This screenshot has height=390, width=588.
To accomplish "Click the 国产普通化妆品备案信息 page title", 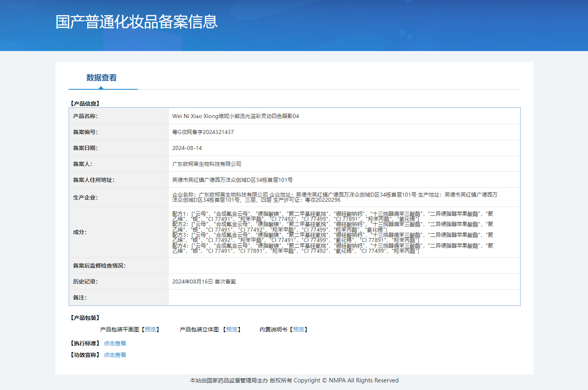I will coord(137,22).
